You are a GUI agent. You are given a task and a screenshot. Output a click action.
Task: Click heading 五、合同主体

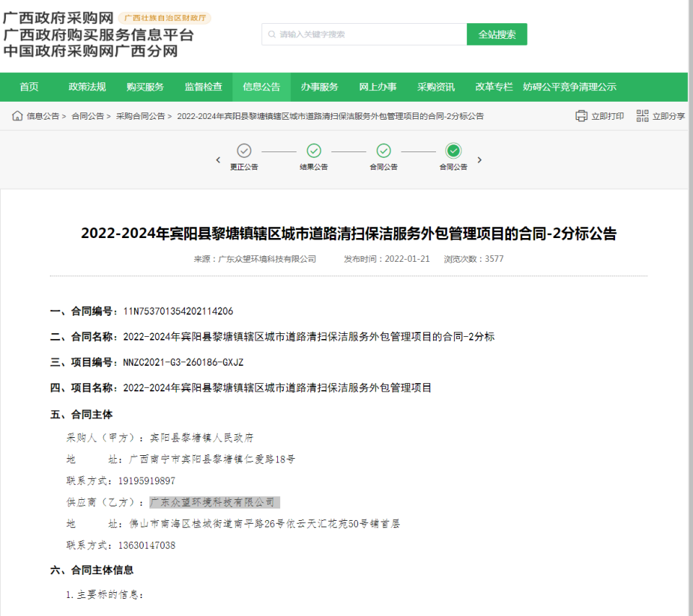click(82, 415)
